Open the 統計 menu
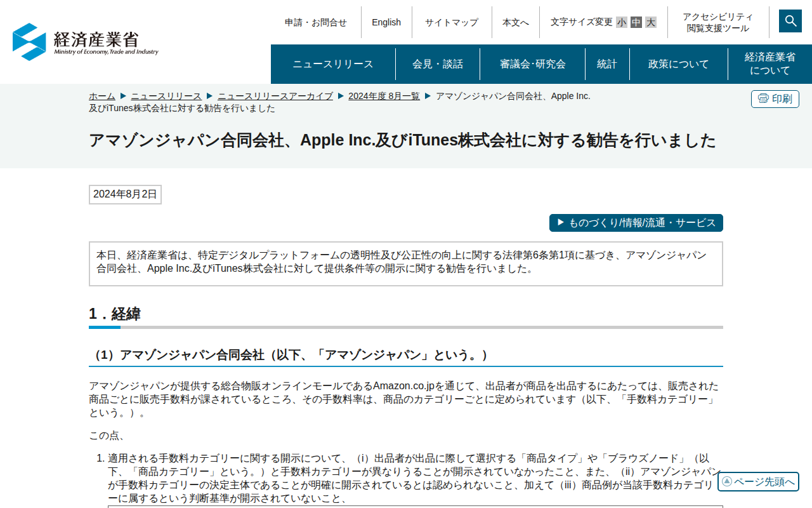812x508 pixels. [607, 64]
